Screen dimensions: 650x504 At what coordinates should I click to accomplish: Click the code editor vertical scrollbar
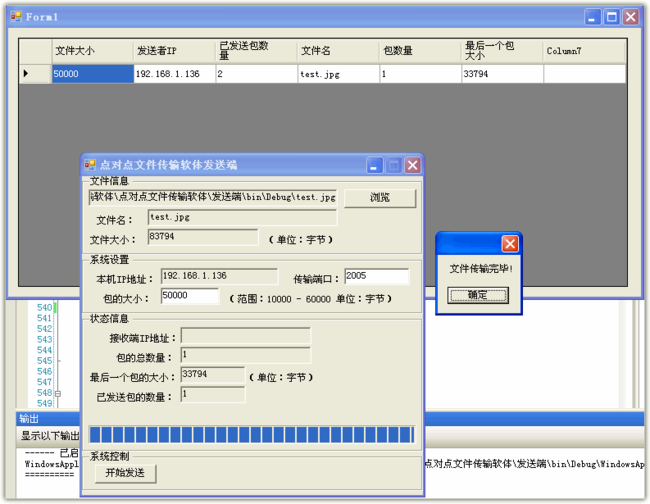[623, 354]
